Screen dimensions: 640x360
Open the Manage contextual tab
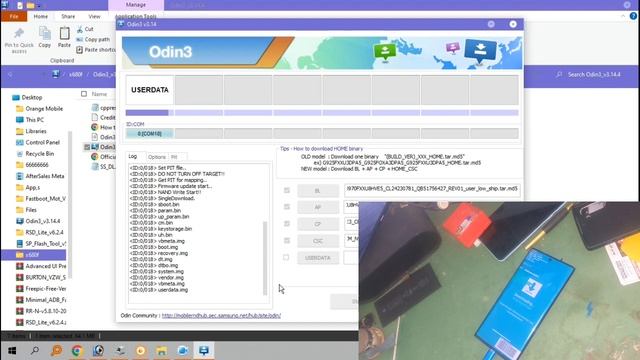click(x=136, y=5)
